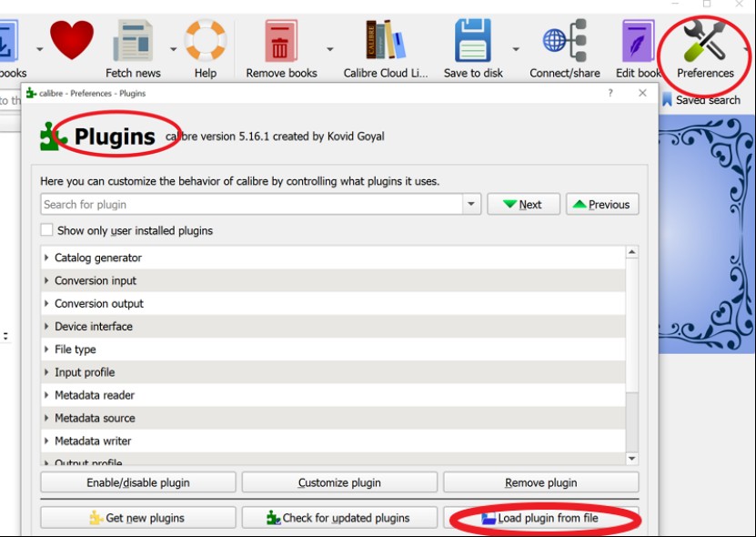Expand the Metadata writer category
756x537 pixels.
click(x=46, y=441)
